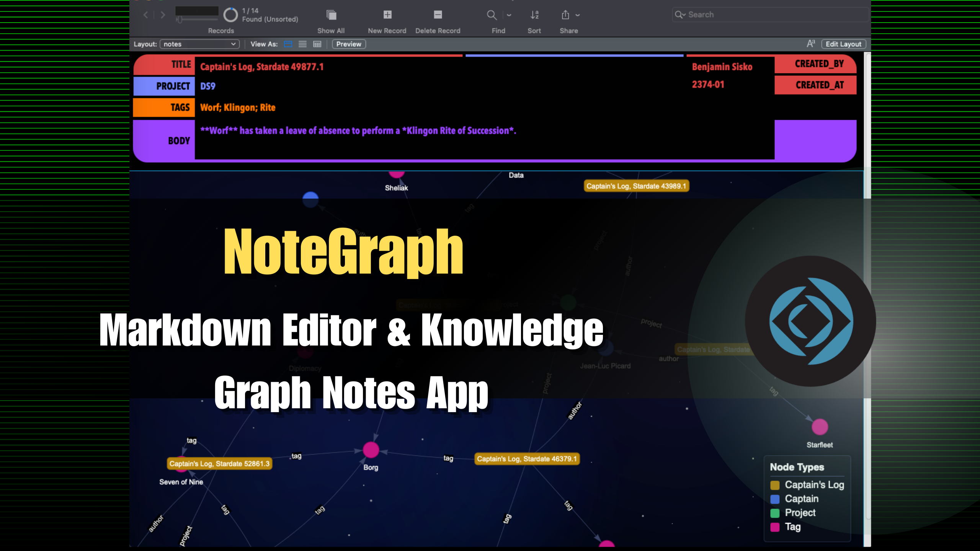
Task: Expand the Find options chevron
Action: click(509, 15)
